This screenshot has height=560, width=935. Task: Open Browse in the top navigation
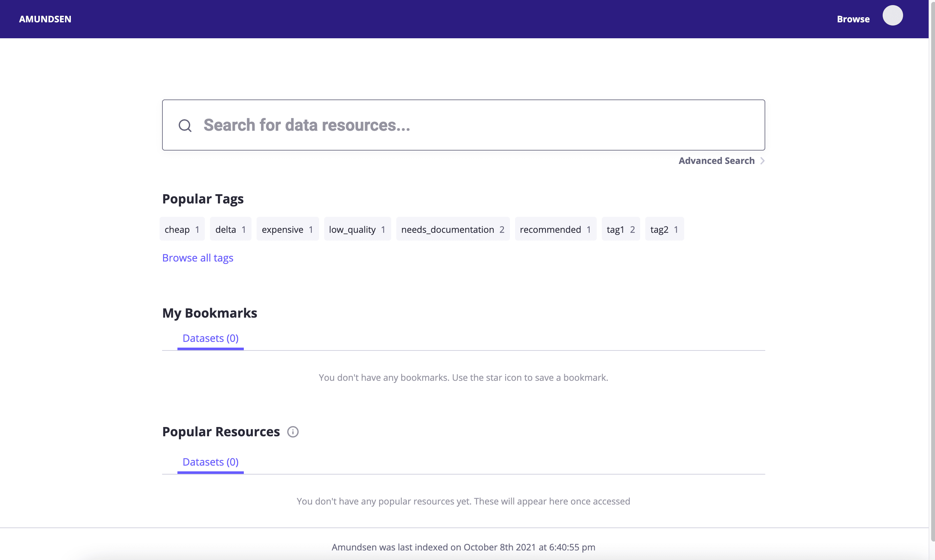(853, 19)
